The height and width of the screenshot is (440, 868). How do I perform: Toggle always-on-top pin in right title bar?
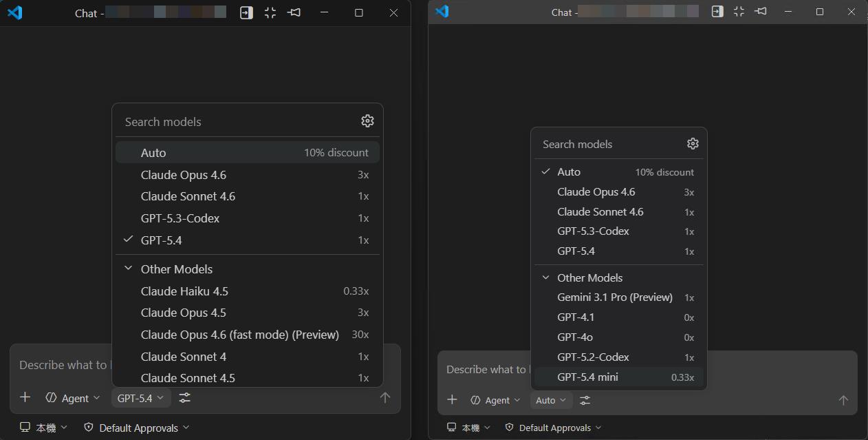[761, 12]
